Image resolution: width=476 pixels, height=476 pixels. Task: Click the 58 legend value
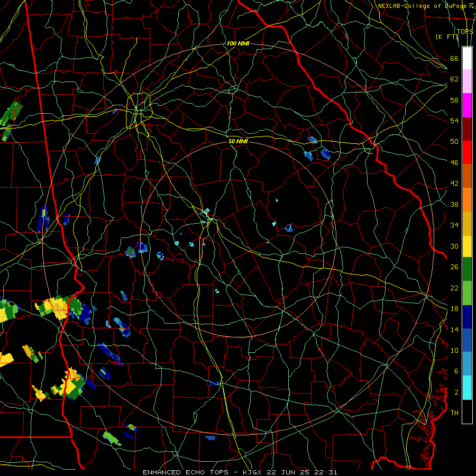[454, 100]
